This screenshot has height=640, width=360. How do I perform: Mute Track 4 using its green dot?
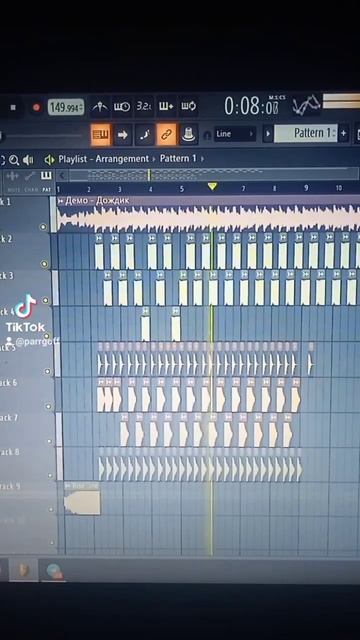coord(47,336)
